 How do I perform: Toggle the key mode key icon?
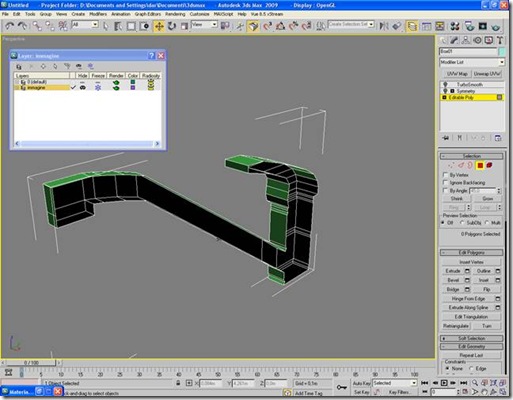[342, 387]
